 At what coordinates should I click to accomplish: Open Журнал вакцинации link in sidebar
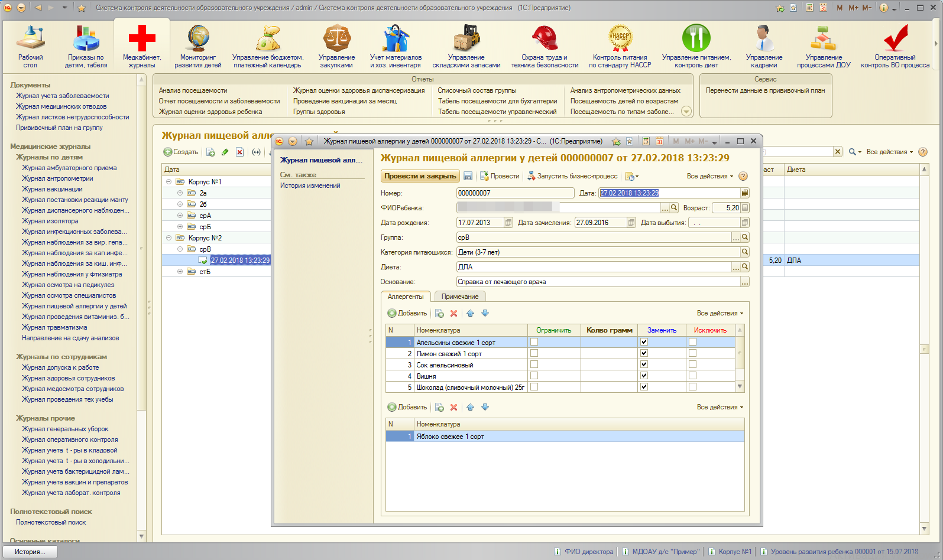point(52,189)
